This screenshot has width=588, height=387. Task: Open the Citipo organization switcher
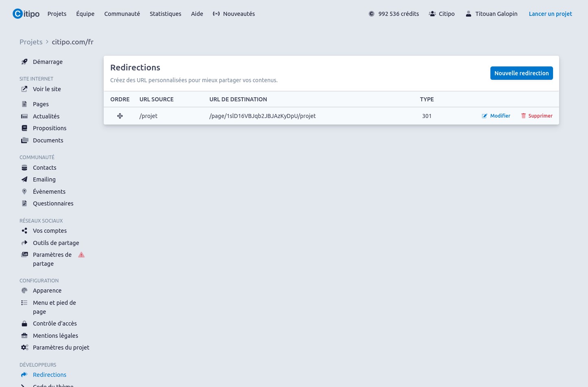[442, 14]
